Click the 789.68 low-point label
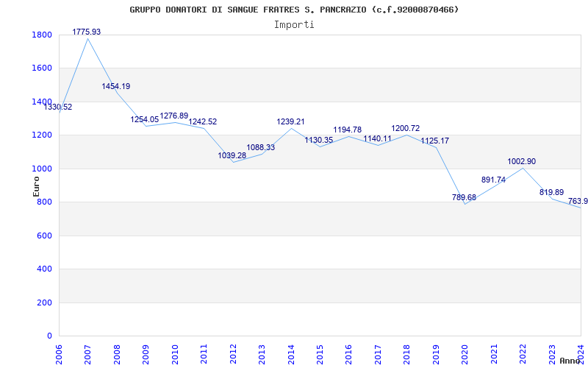 click(x=464, y=197)
